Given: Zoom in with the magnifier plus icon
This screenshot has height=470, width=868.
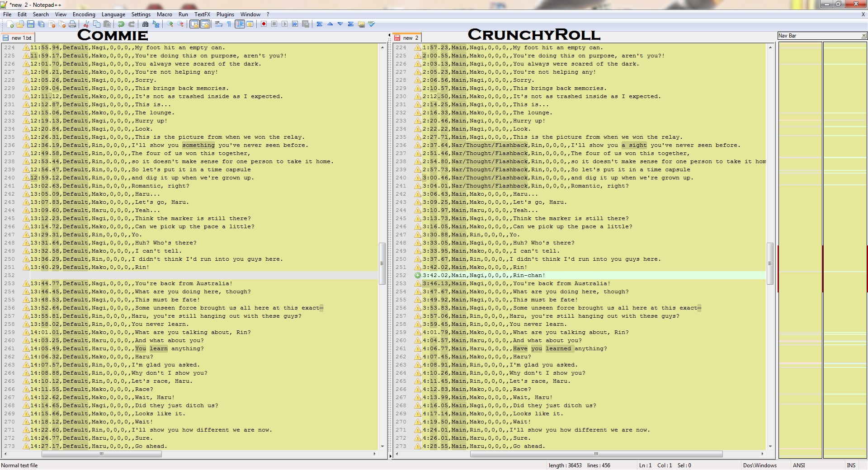Looking at the screenshot, I should 170,24.
